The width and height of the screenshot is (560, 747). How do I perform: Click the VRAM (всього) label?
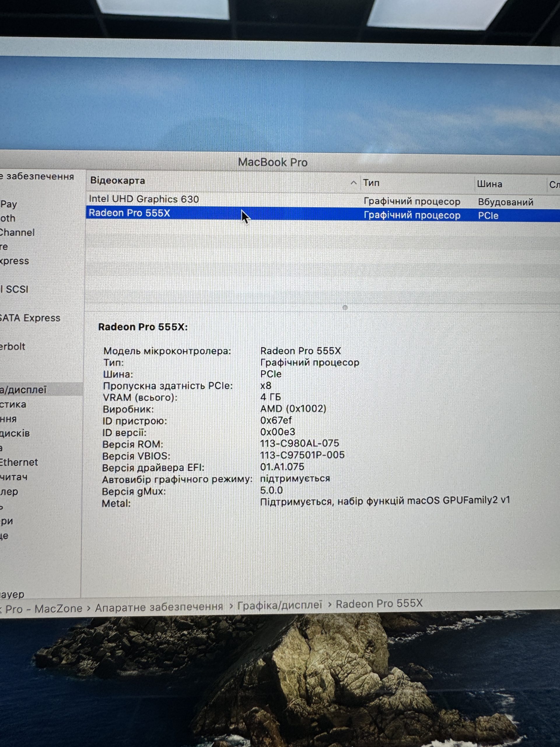click(140, 397)
